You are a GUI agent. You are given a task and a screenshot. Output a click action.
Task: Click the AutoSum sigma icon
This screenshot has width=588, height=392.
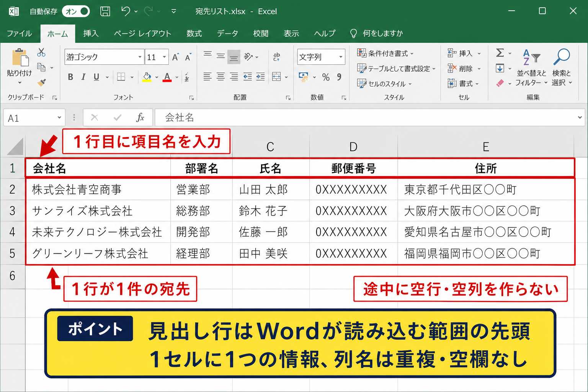(500, 53)
